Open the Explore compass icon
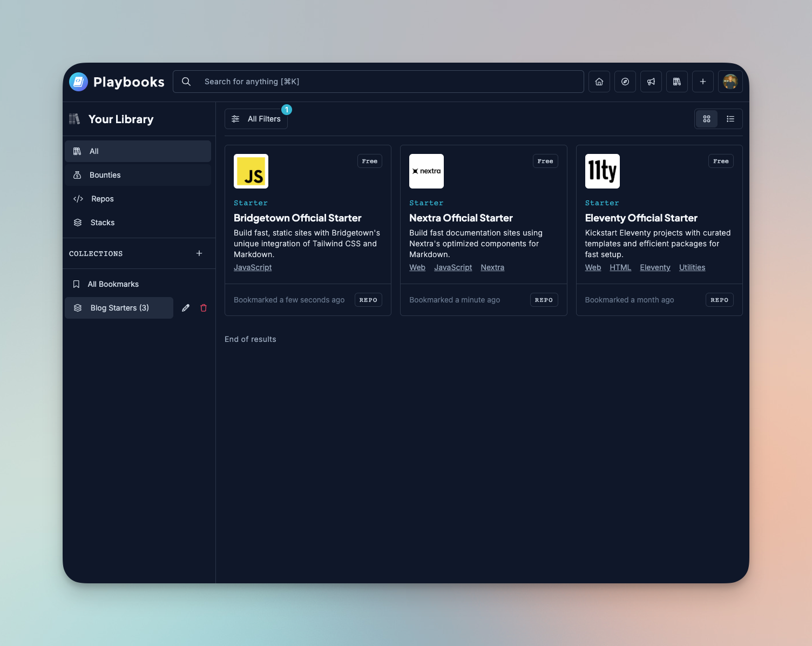Viewport: 812px width, 646px height. 625,82
